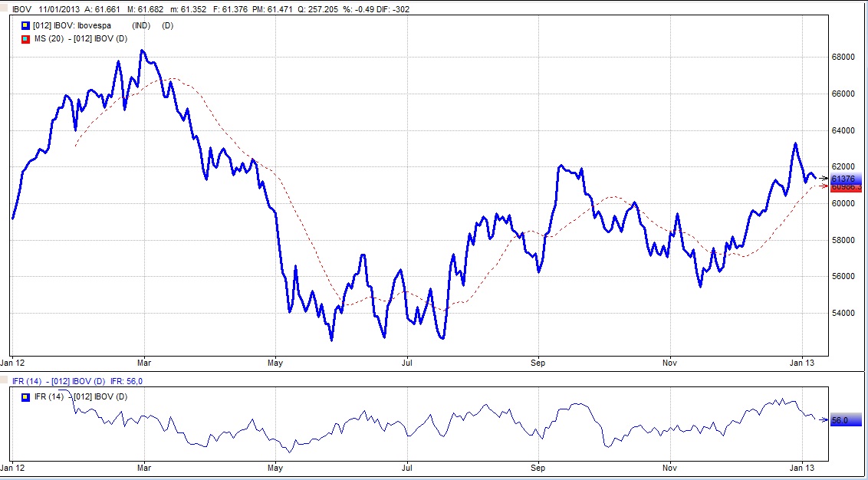Viewport: 868px width, 480px height.
Task: Select the IFR (14) legend label
Action: click(81, 396)
